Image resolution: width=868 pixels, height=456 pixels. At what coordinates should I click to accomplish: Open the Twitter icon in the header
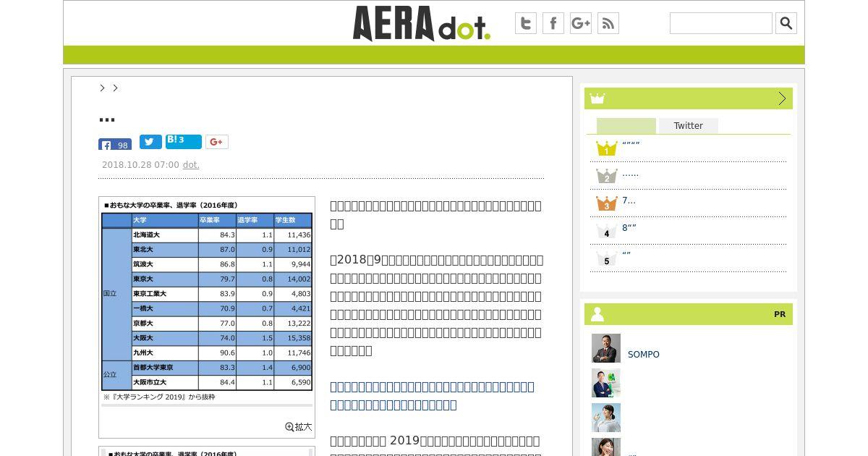526,23
